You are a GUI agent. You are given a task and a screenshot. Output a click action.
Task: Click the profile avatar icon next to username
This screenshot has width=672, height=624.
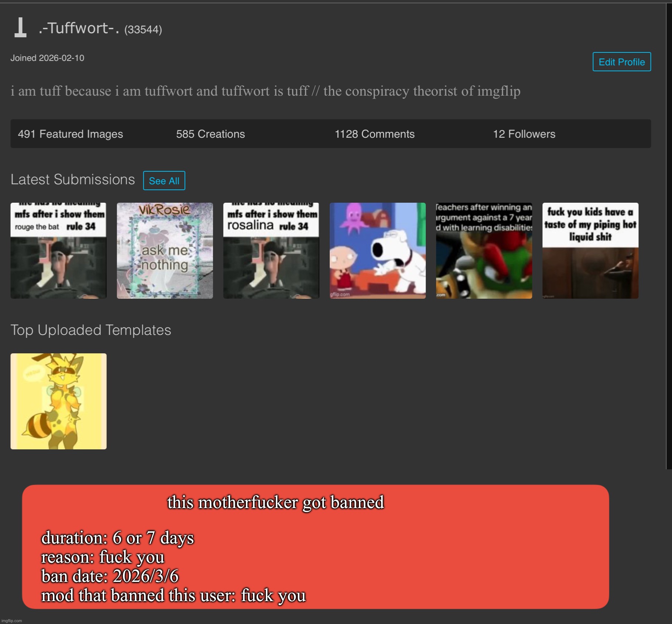point(20,28)
